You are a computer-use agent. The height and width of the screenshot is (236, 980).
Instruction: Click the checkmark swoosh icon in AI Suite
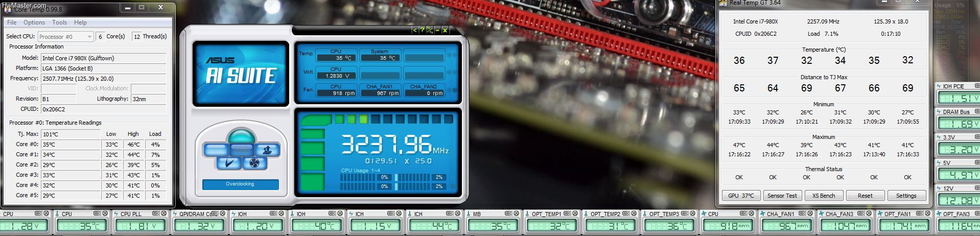(228, 163)
